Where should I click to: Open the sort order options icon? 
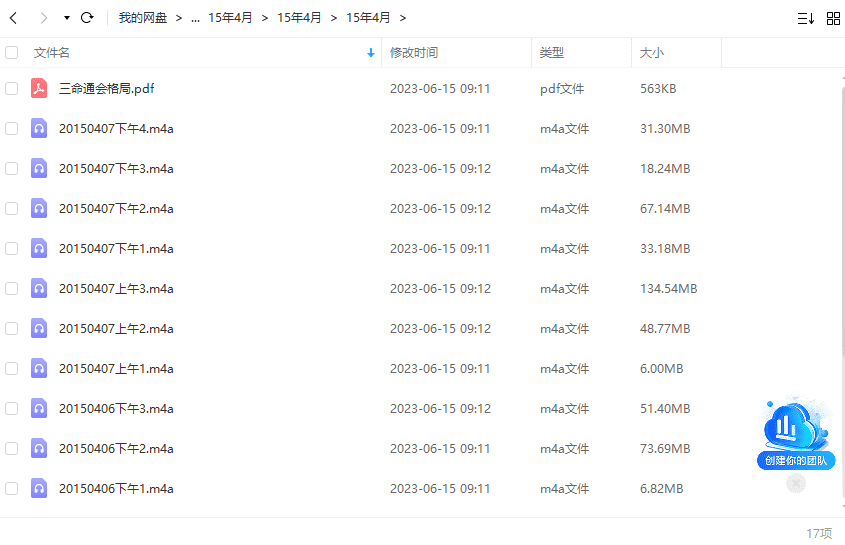point(805,18)
